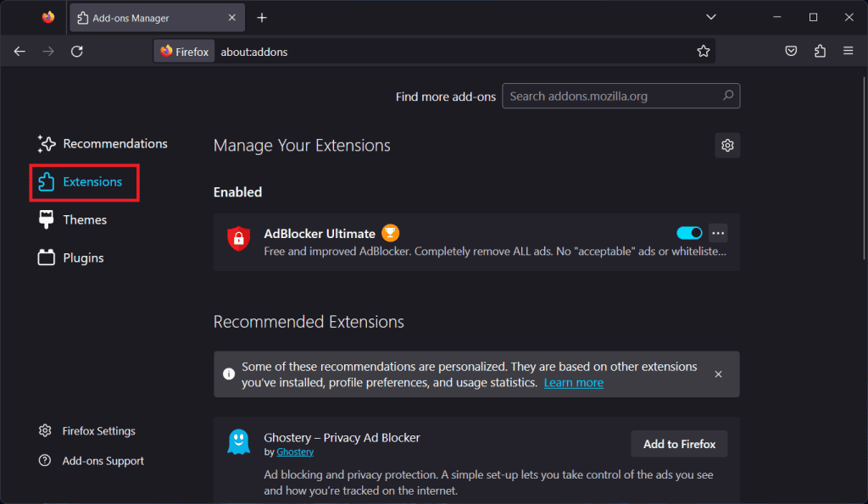Open the gear tools for all add-ons

pyautogui.click(x=726, y=146)
